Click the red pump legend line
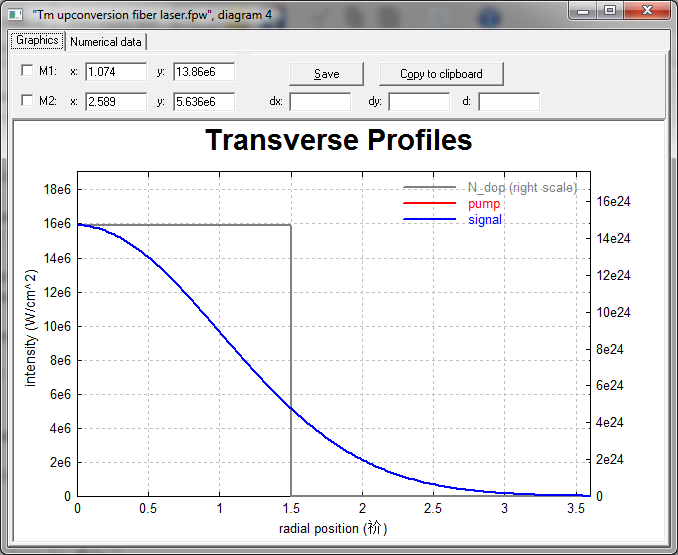Image resolution: width=678 pixels, height=555 pixels. point(429,203)
